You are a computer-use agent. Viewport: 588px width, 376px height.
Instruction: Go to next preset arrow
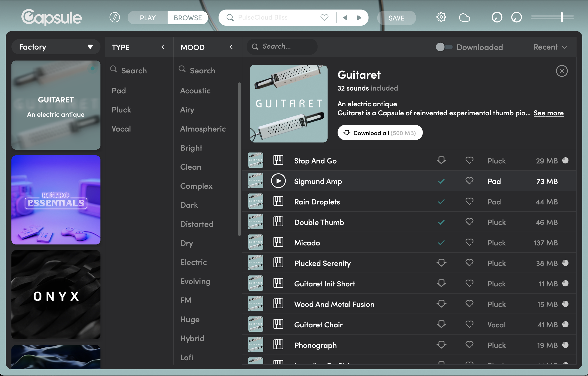click(359, 18)
